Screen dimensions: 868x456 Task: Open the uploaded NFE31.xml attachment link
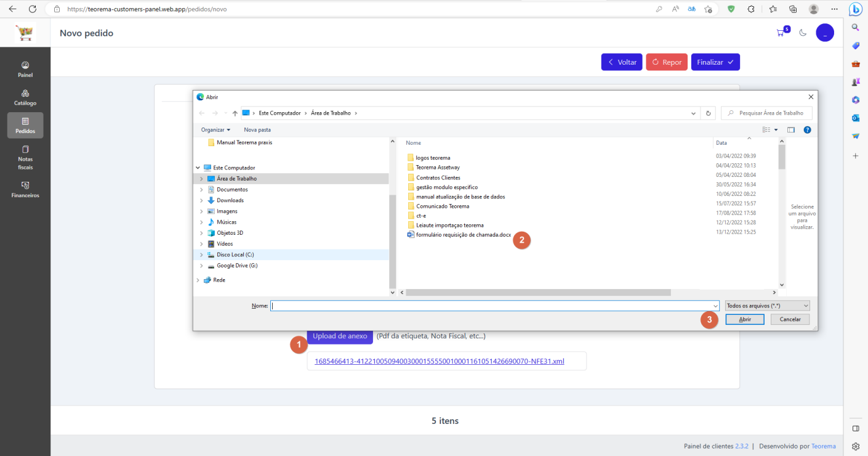(x=440, y=361)
